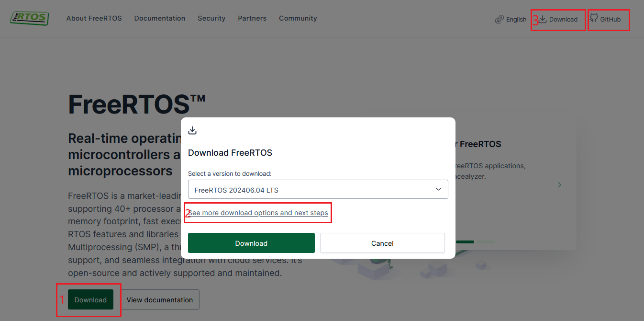Click the download arrow icon in the header
Image resolution: width=644 pixels, height=321 pixels.
point(543,19)
